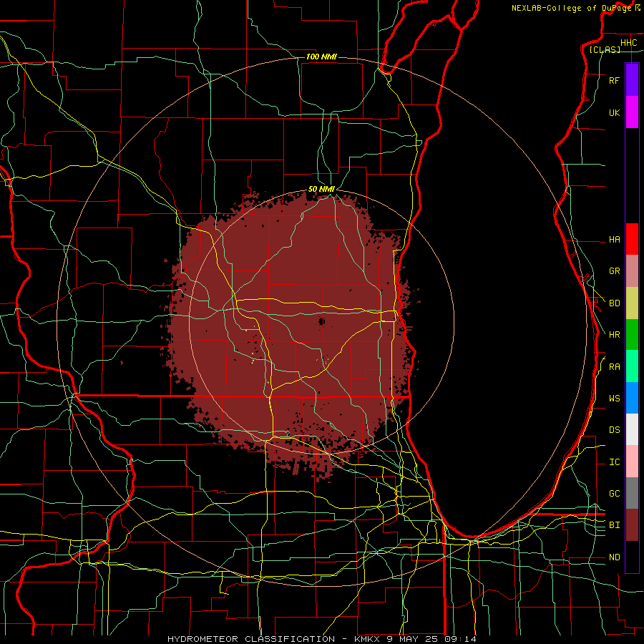Click the RF legend label
Viewport: 644px width, 644px height.
coord(614,81)
